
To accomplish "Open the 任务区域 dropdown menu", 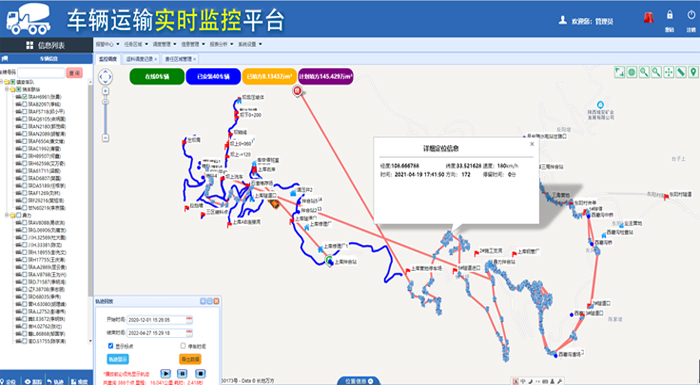I will click(x=136, y=44).
